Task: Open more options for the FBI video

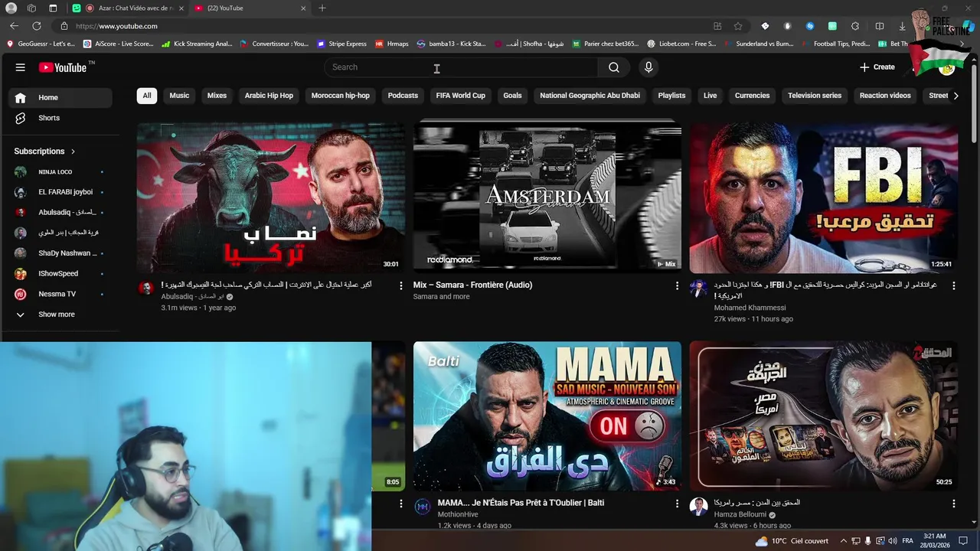Action: [x=953, y=285]
